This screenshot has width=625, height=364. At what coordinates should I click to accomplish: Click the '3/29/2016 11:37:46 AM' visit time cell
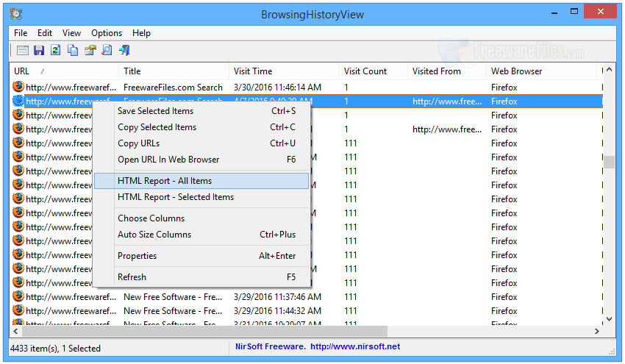(x=277, y=297)
